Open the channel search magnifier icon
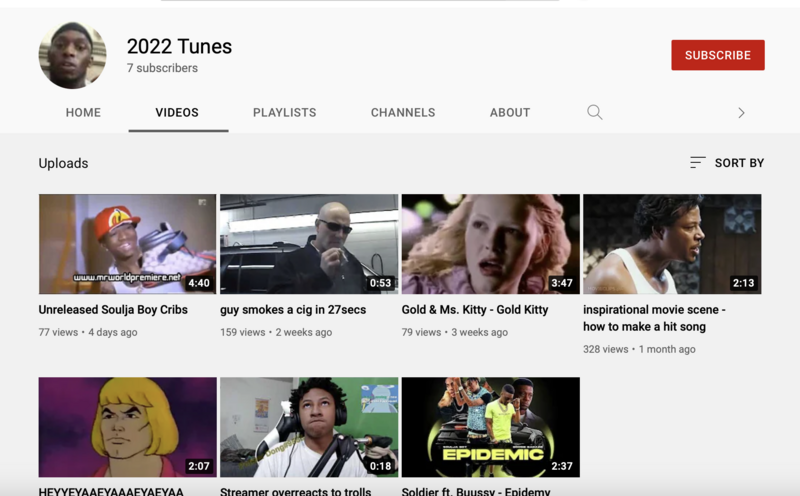The width and height of the screenshot is (800, 496). (594, 112)
